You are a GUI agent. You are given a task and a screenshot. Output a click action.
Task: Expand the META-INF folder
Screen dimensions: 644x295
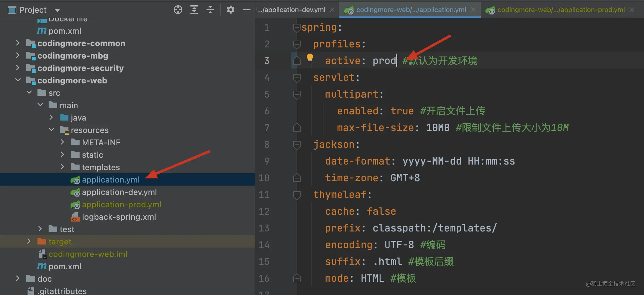pos(62,142)
